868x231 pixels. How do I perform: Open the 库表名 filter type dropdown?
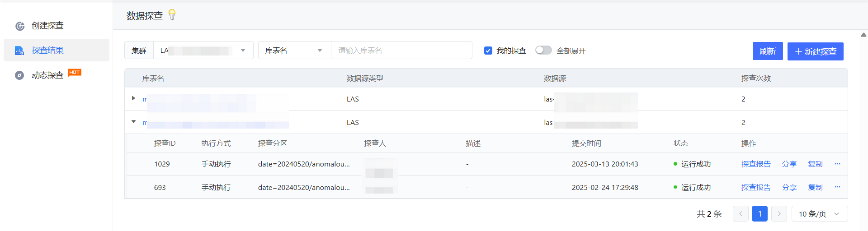pos(294,50)
